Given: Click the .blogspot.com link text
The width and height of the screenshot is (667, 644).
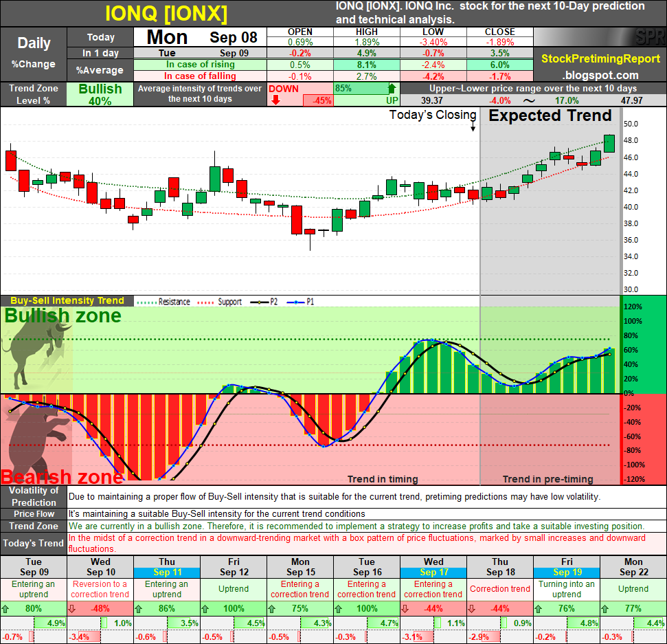Looking at the screenshot, I should [600, 76].
